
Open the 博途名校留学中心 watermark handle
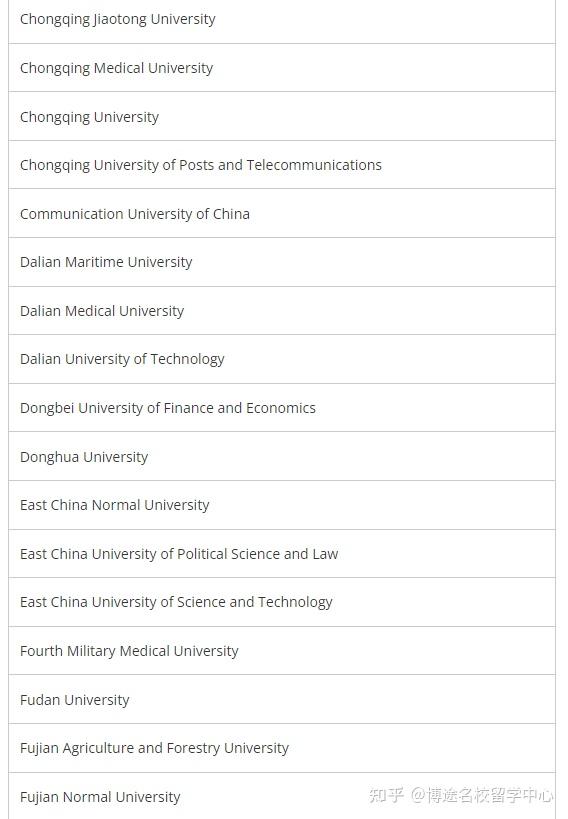pyautogui.click(x=482, y=795)
